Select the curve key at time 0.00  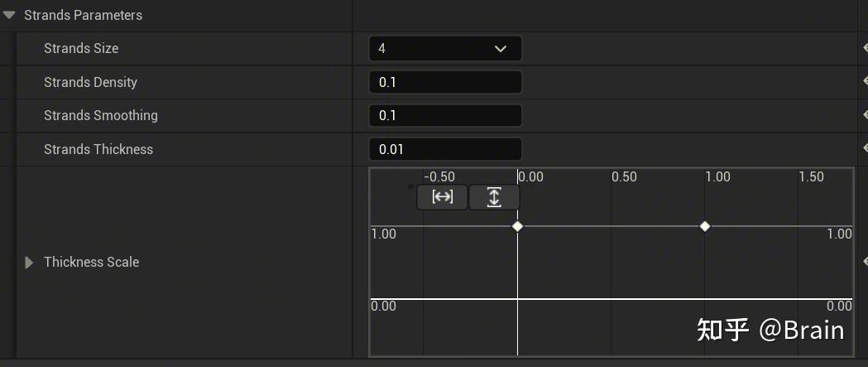[x=517, y=226]
